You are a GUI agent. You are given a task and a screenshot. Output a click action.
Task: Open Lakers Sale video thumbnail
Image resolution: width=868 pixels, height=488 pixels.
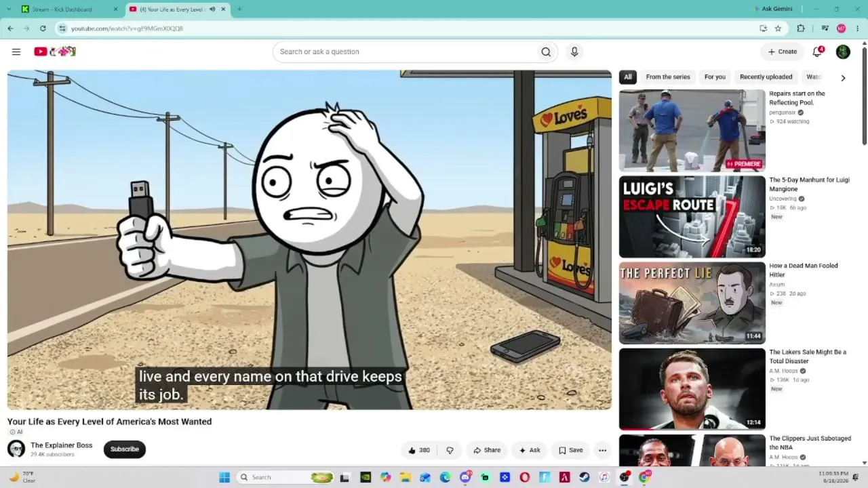click(x=692, y=389)
